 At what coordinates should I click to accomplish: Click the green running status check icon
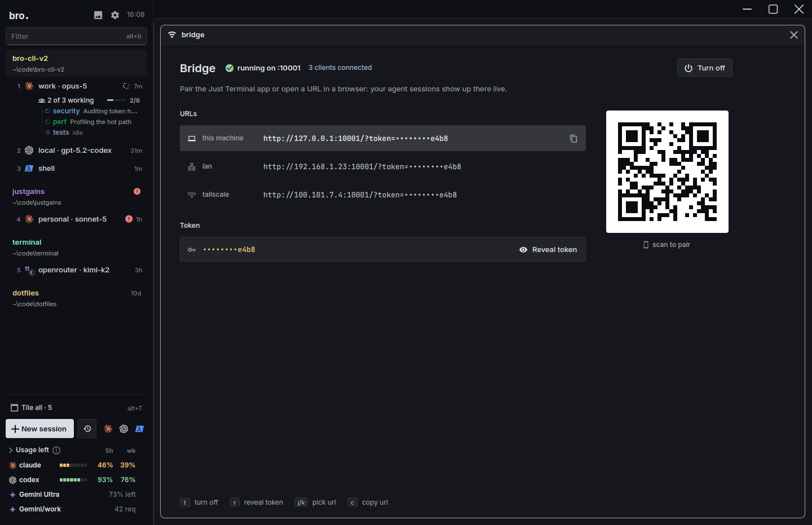tap(230, 68)
